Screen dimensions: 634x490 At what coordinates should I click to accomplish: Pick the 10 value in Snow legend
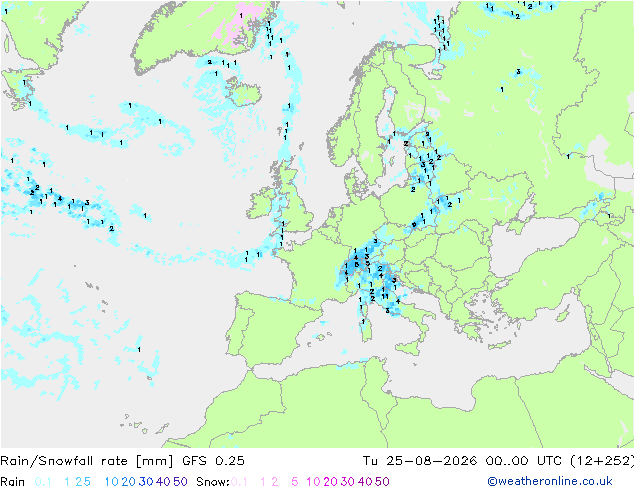tap(313, 482)
